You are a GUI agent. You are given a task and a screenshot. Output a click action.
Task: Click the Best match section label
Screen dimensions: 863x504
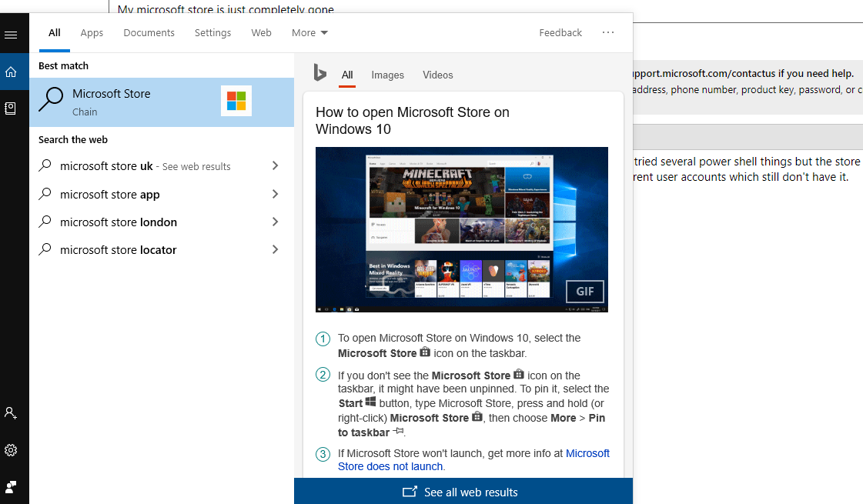click(x=63, y=66)
